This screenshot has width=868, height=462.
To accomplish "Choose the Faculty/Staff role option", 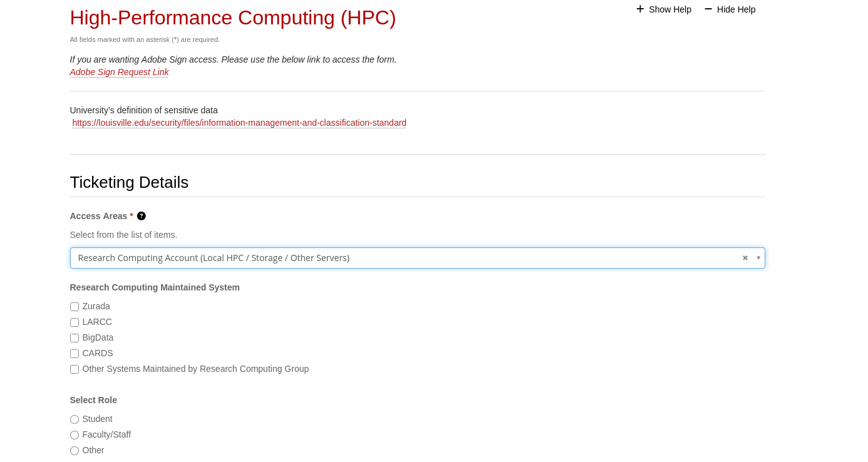I will 75,435.
